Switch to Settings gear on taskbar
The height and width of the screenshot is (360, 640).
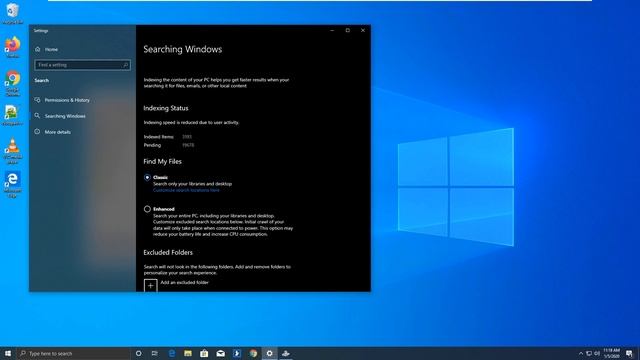269,353
